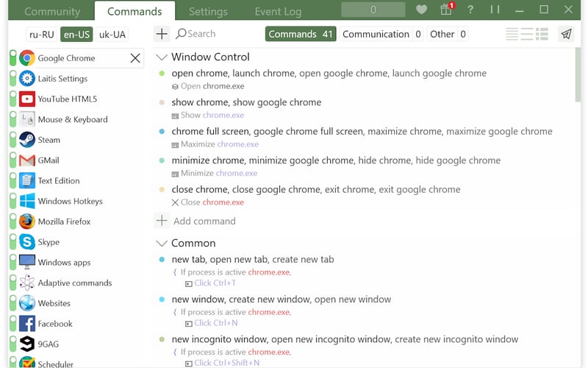The image size is (588, 368).
Task: Collapse the Common section
Action: pyautogui.click(x=162, y=244)
